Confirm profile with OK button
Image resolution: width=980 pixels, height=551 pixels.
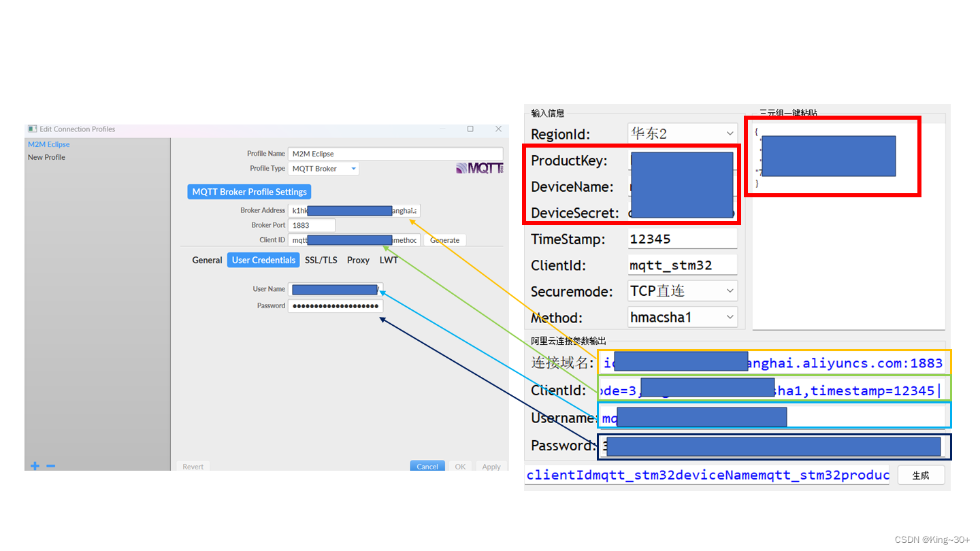click(x=461, y=467)
